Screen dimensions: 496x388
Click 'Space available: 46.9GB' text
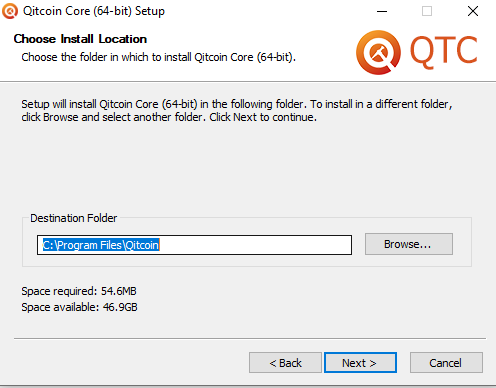pyautogui.click(x=79, y=307)
